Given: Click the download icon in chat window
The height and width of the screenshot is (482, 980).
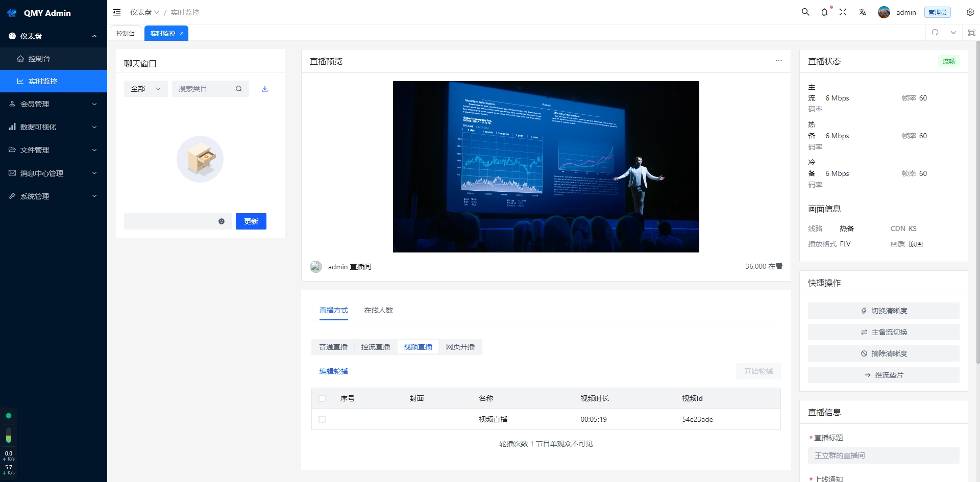Looking at the screenshot, I should pyautogui.click(x=265, y=89).
